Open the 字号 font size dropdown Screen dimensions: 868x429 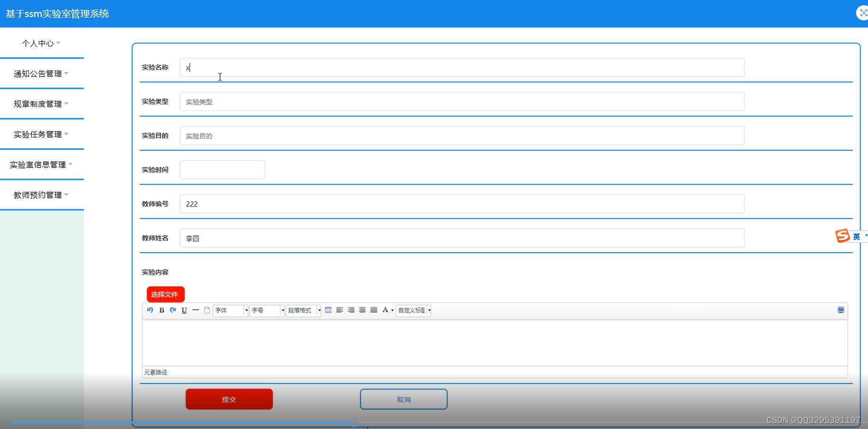point(267,310)
